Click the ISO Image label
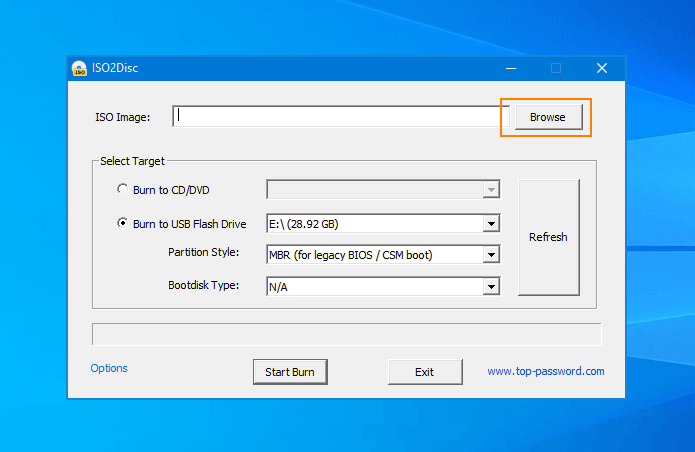This screenshot has height=452, width=695. 123,117
